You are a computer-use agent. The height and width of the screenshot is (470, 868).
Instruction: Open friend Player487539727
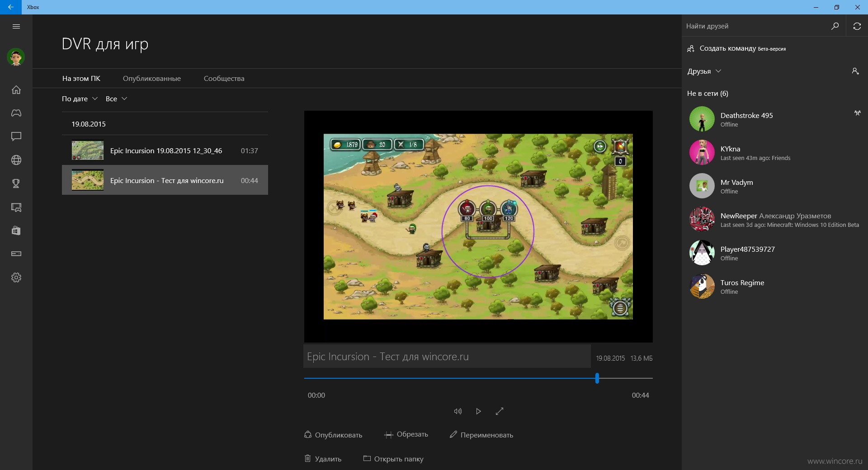[775, 253]
